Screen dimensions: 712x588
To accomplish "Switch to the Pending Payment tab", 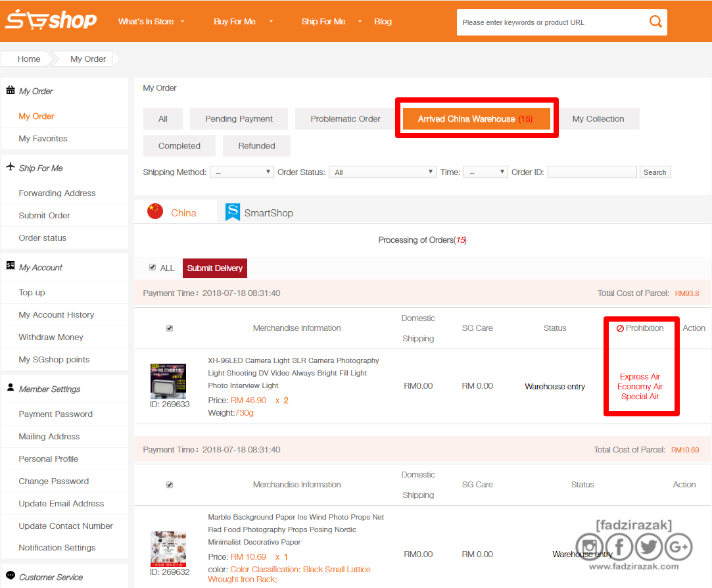I will pyautogui.click(x=239, y=118).
